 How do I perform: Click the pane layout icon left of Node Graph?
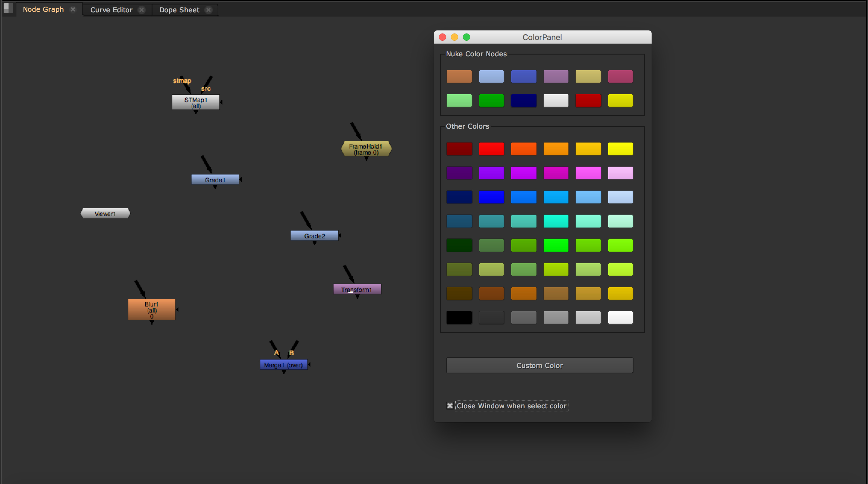coord(8,8)
